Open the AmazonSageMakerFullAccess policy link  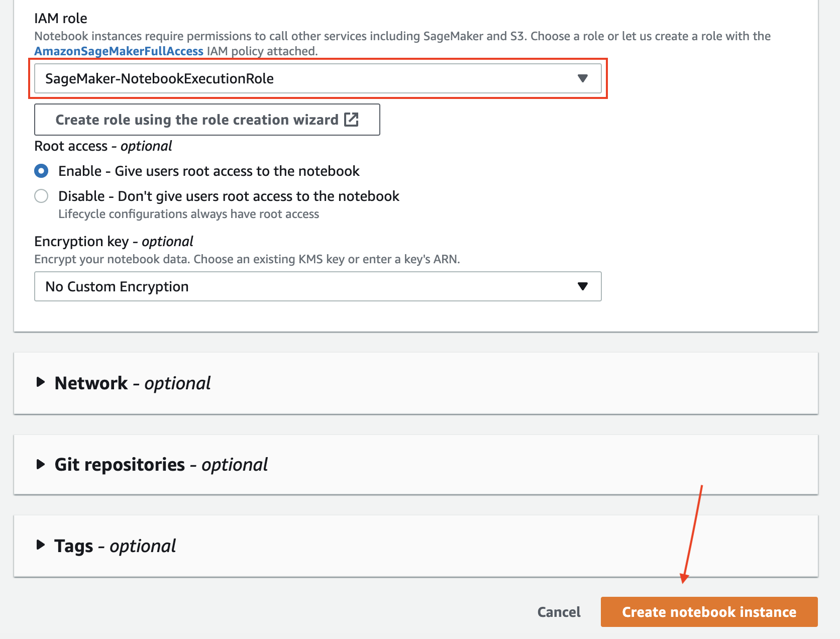[119, 51]
